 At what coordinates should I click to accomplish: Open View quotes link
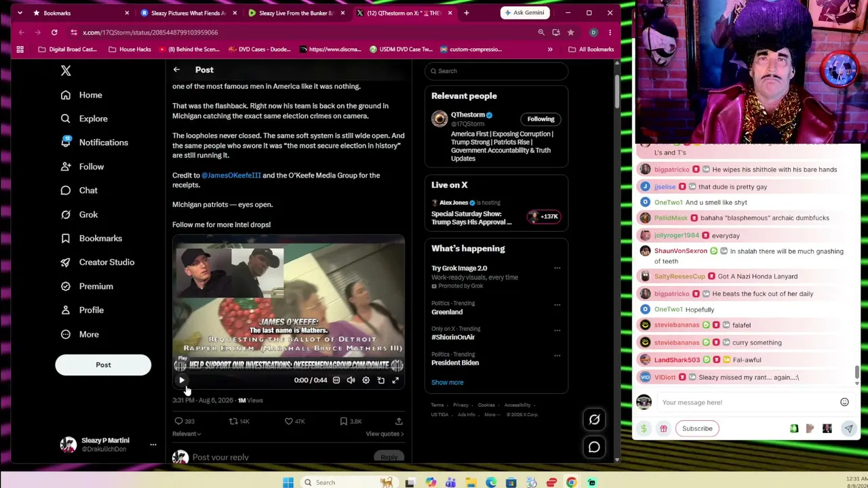(x=384, y=434)
